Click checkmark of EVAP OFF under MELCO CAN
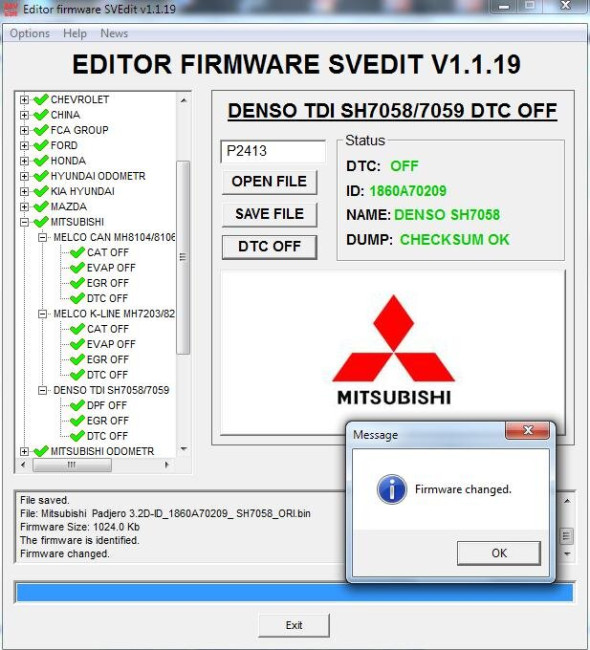590x650 pixels. [x=78, y=268]
